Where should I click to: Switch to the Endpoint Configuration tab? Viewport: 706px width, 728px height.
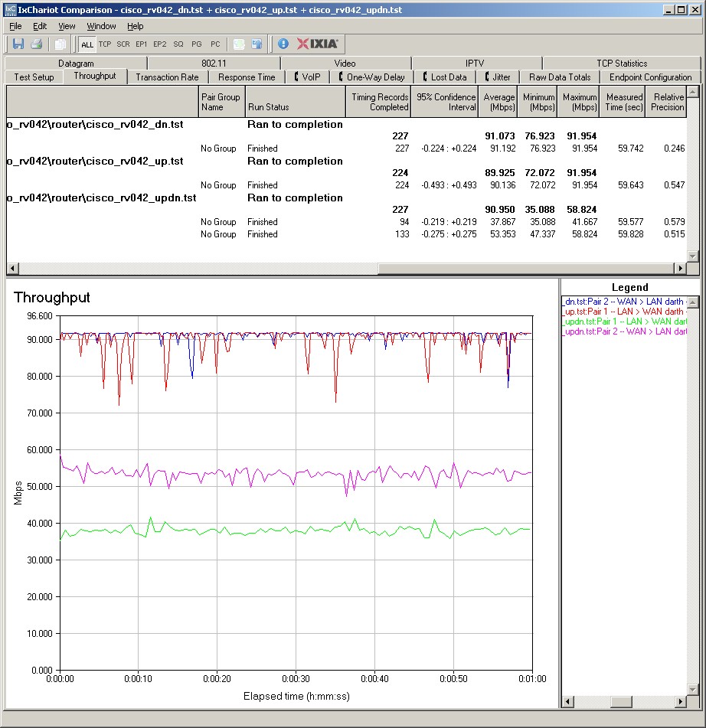click(x=650, y=77)
